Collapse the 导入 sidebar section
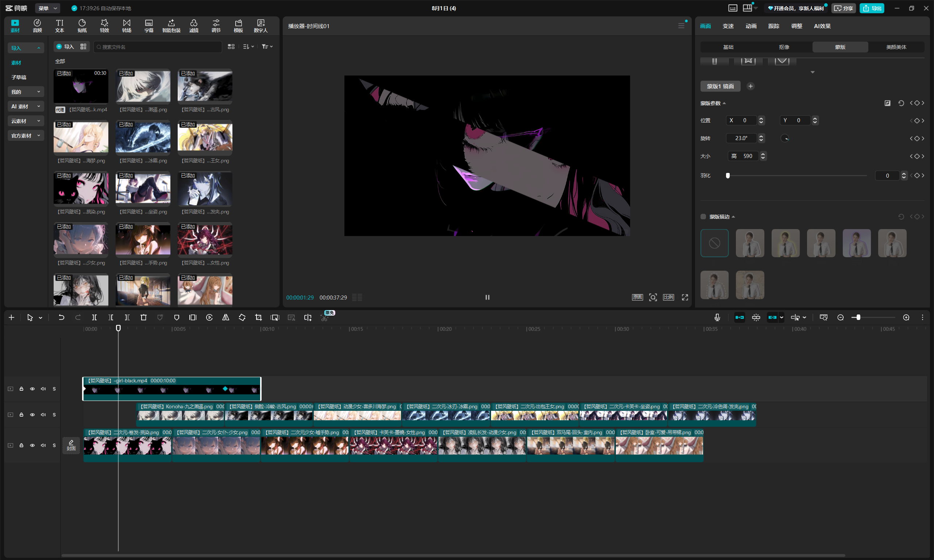The height and width of the screenshot is (560, 934). tap(26, 48)
